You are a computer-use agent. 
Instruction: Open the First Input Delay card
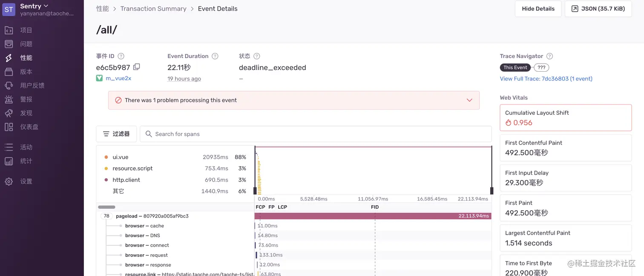point(566,178)
